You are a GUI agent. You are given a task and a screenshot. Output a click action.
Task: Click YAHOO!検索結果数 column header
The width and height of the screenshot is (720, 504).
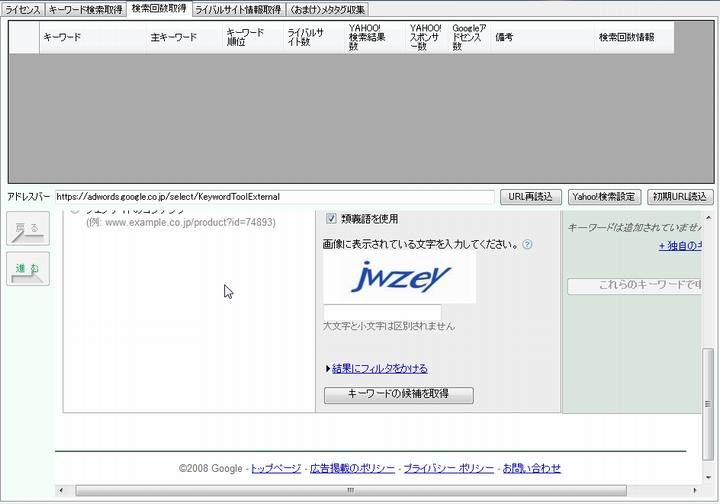click(375, 37)
